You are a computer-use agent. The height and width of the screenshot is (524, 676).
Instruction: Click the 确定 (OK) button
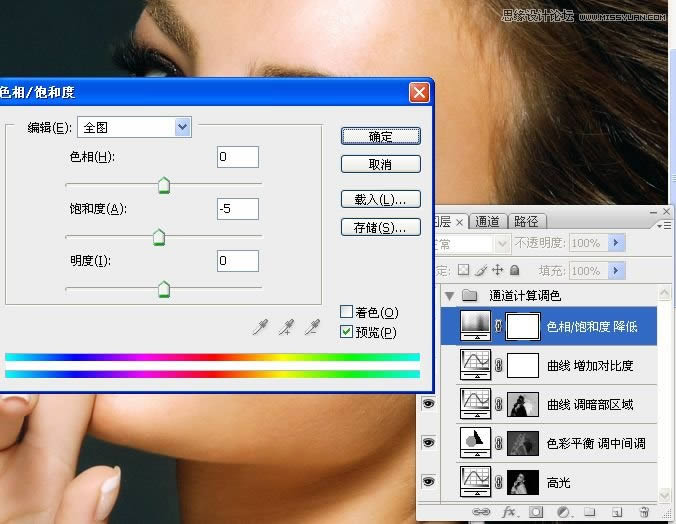pos(380,136)
